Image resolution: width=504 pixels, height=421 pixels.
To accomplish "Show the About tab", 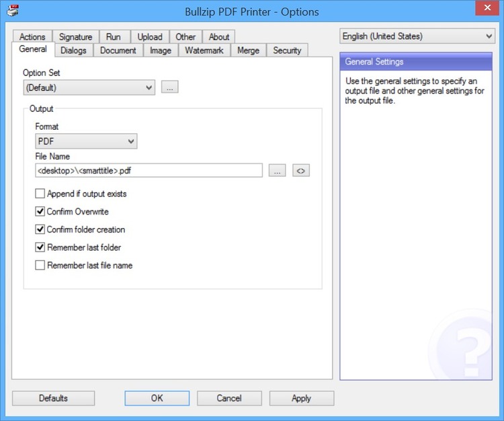I will (219, 37).
